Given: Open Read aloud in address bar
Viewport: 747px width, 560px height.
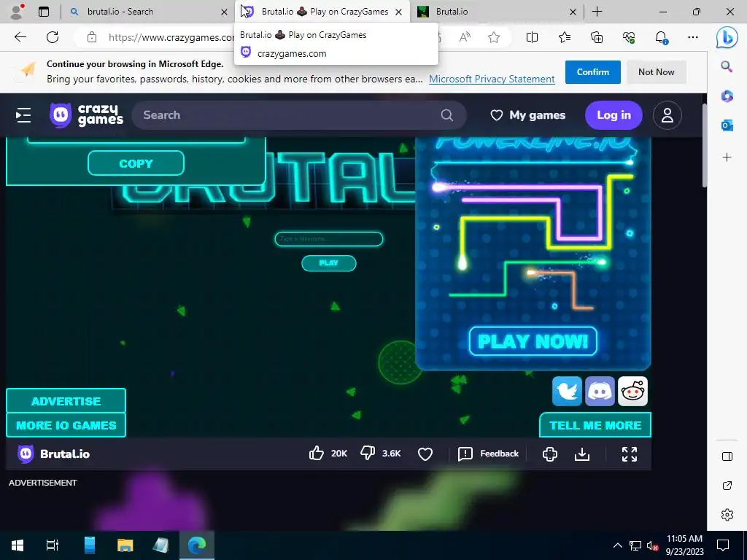Looking at the screenshot, I should tap(465, 37).
